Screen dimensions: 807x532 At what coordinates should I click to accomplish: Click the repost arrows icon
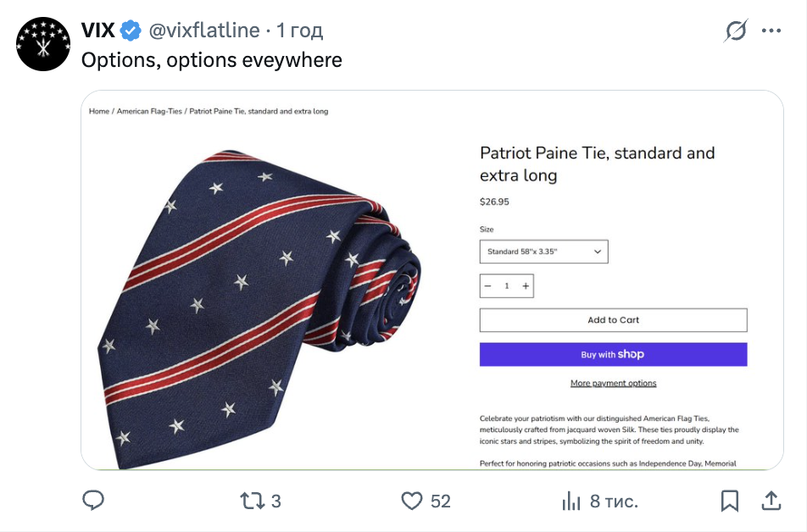tap(253, 501)
